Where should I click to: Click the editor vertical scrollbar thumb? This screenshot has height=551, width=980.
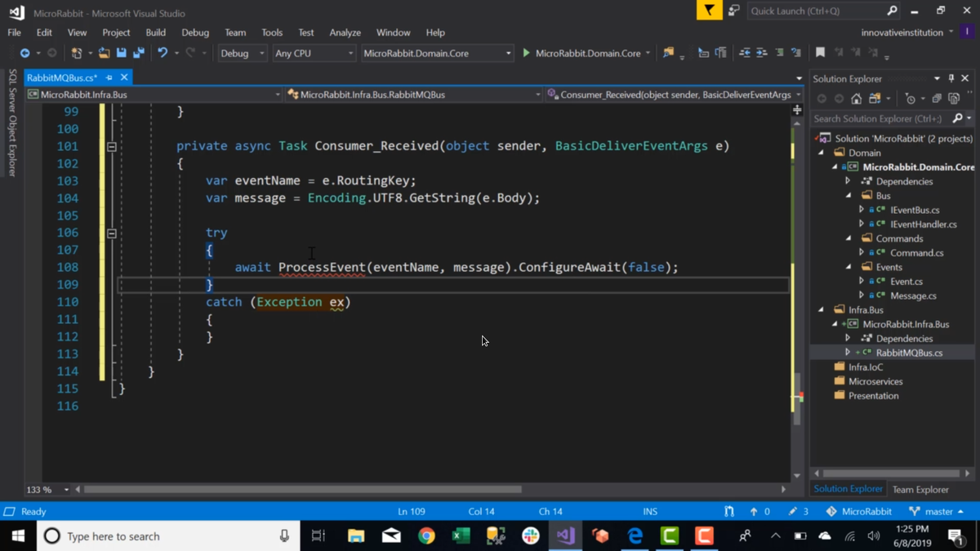[x=797, y=398]
